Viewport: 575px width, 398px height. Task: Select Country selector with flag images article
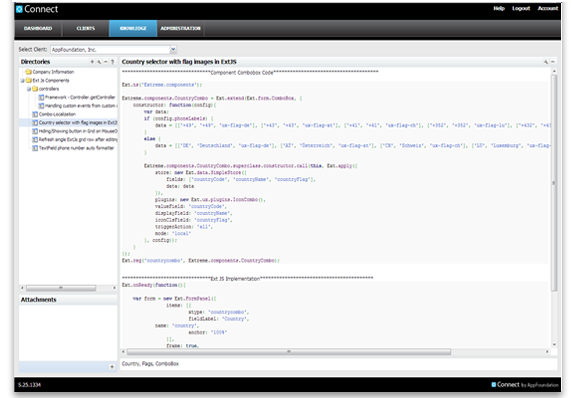pyautogui.click(x=78, y=123)
